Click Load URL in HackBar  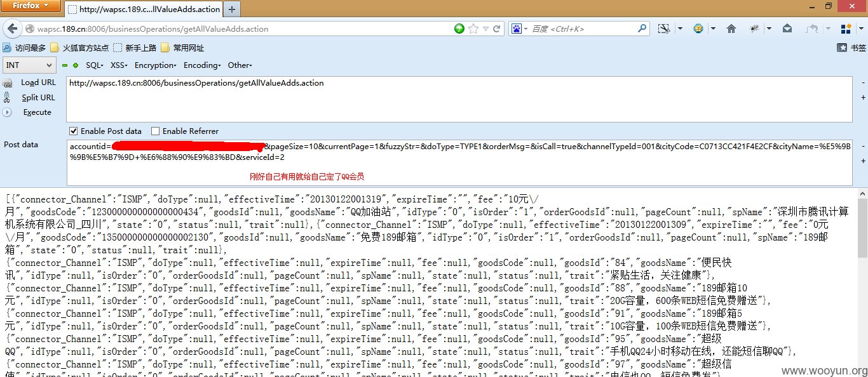38,83
